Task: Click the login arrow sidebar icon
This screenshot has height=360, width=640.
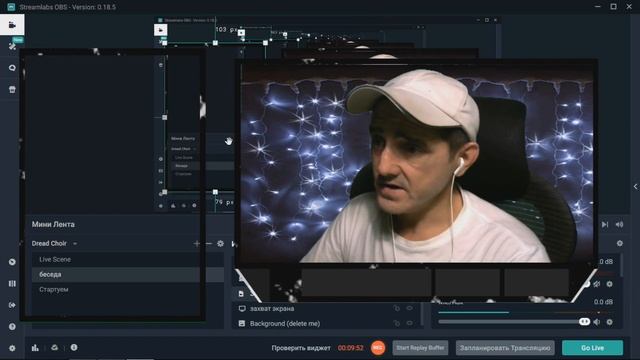Action: click(x=12, y=305)
